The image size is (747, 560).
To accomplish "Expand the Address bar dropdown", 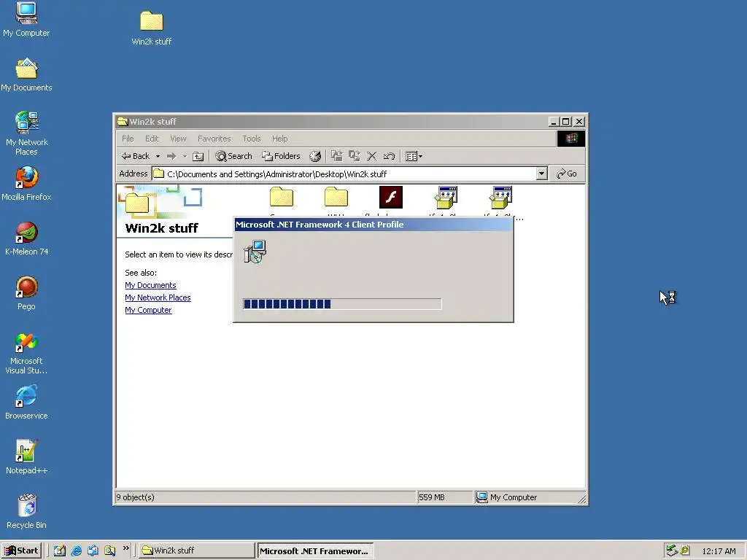I will click(542, 174).
